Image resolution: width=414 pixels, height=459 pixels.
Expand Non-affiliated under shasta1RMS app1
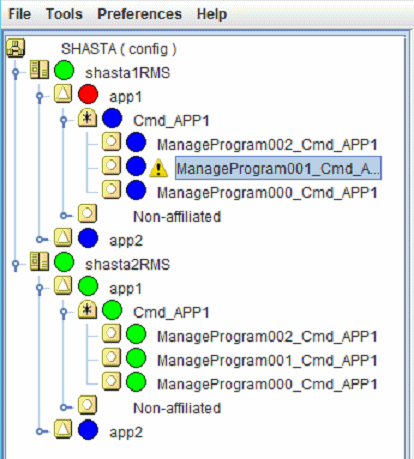pos(65,216)
